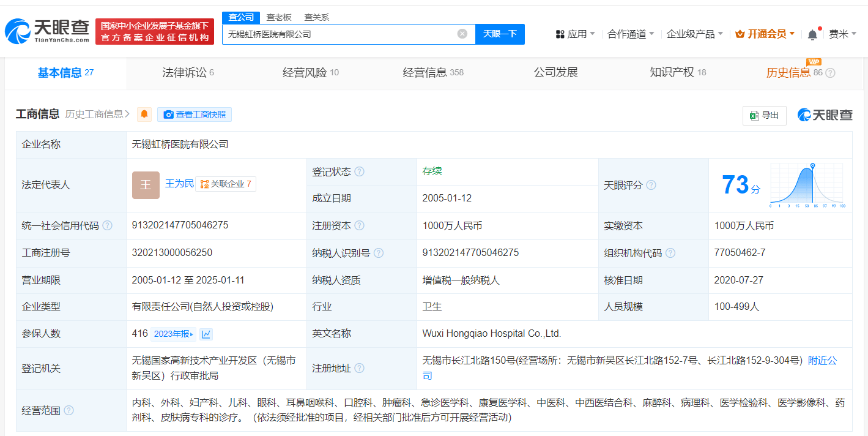
Task: Click help icon next to 天眼评分
Action: coord(651,185)
